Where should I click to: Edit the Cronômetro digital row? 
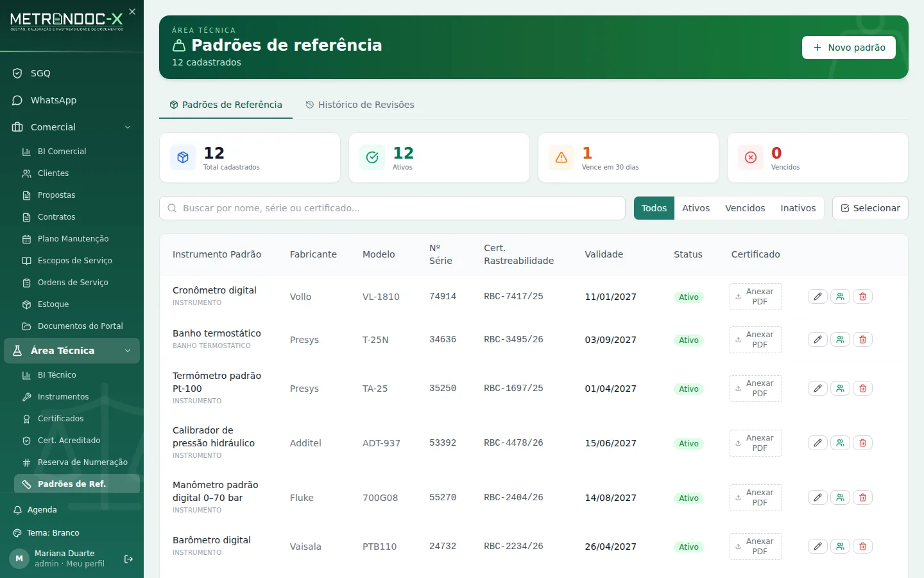(817, 297)
